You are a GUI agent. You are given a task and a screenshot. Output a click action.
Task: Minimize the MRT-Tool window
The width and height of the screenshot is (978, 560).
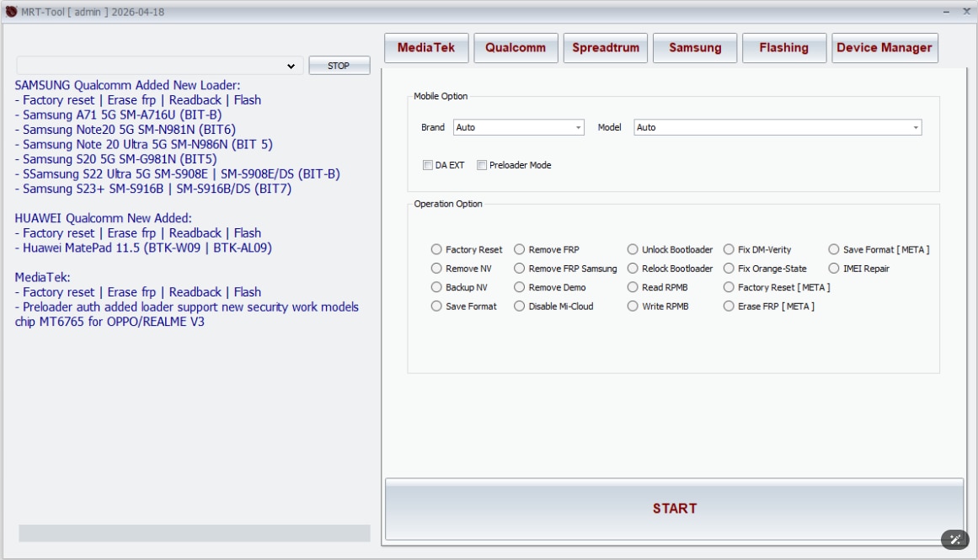click(x=946, y=12)
